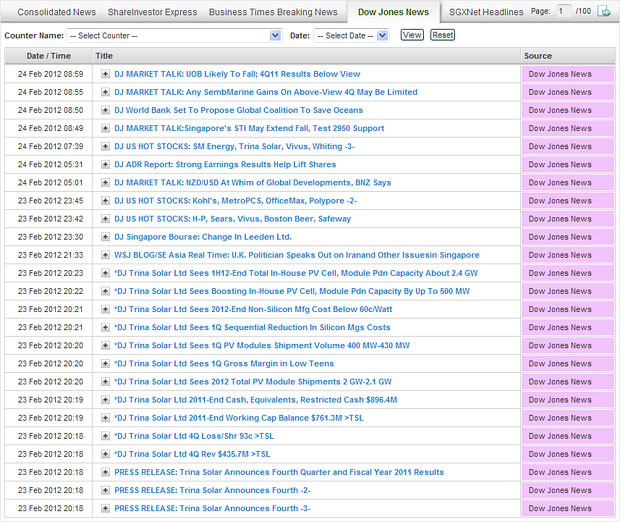Expand the WSJ BLOG Asia Real Time row
This screenshot has width=620, height=522.
pos(105,255)
